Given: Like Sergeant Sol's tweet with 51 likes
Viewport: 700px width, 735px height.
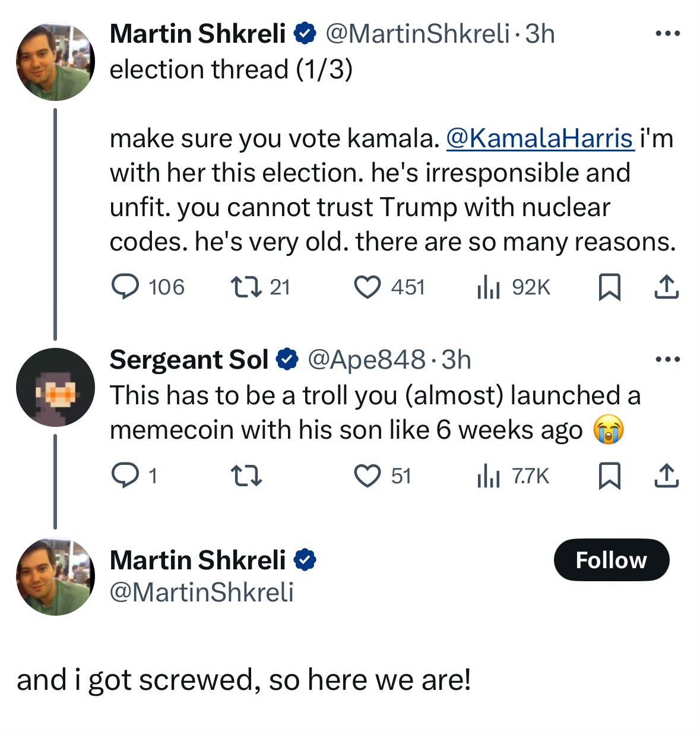Looking at the screenshot, I should pyautogui.click(x=368, y=476).
